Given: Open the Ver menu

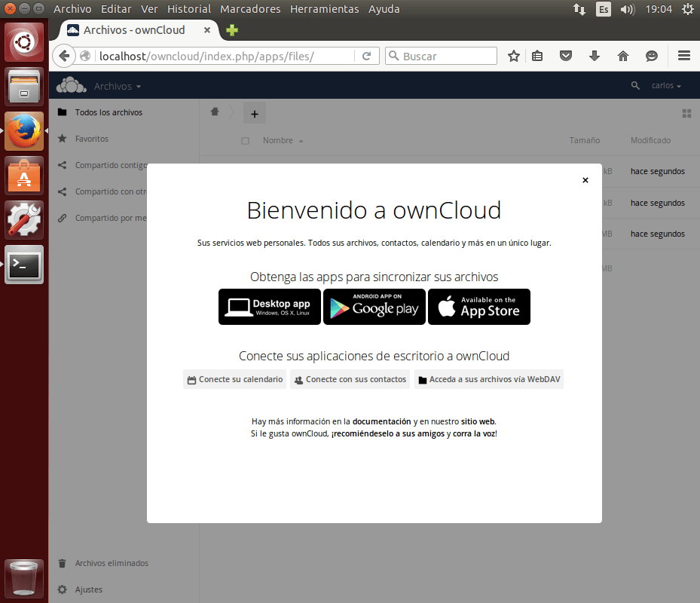Looking at the screenshot, I should [x=149, y=9].
